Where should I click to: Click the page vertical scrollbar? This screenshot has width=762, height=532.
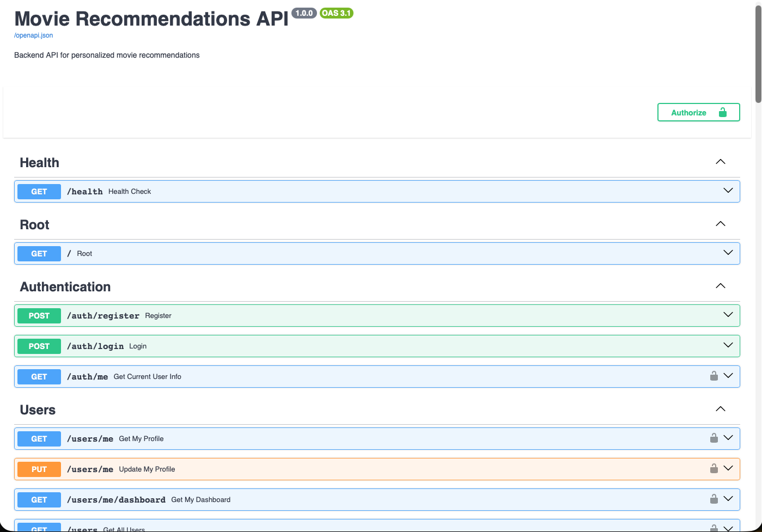click(758, 54)
